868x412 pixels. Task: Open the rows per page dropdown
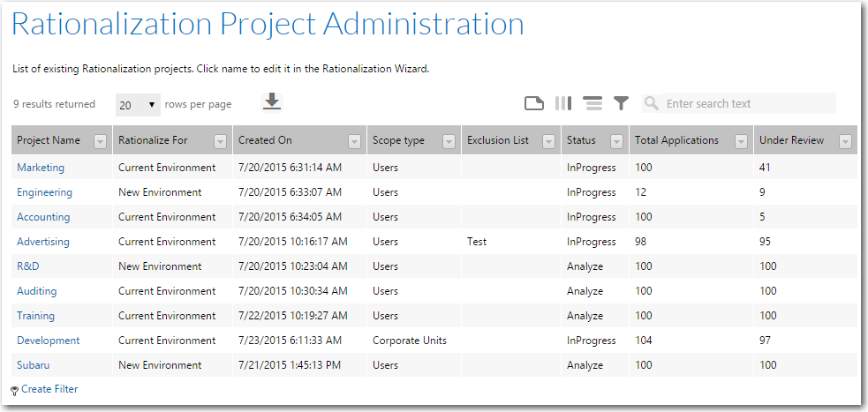[138, 104]
